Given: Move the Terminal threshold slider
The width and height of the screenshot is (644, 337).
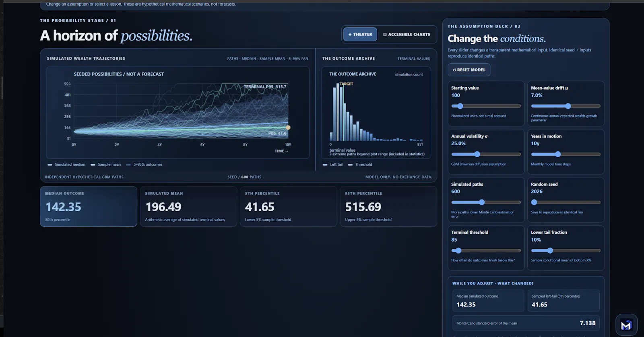Looking at the screenshot, I should click(x=486, y=251).
